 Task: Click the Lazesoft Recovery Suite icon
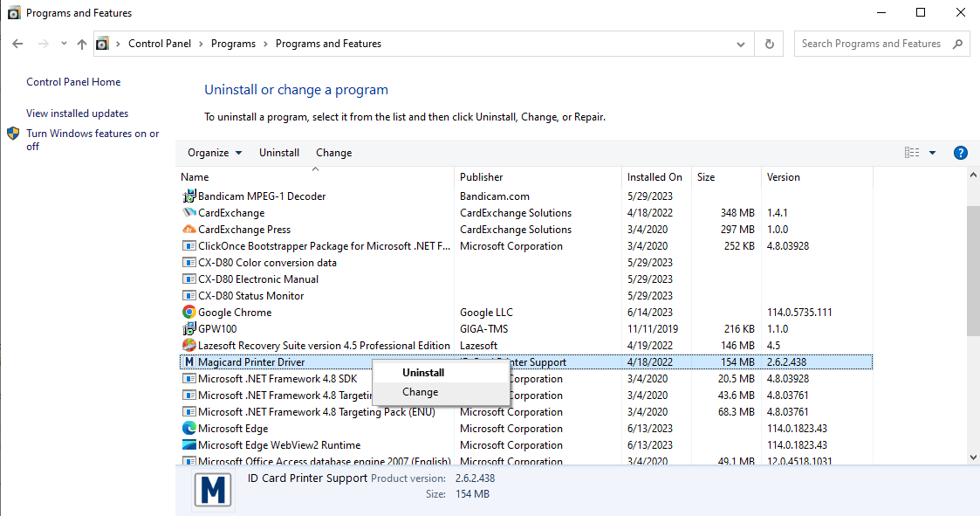pos(188,345)
